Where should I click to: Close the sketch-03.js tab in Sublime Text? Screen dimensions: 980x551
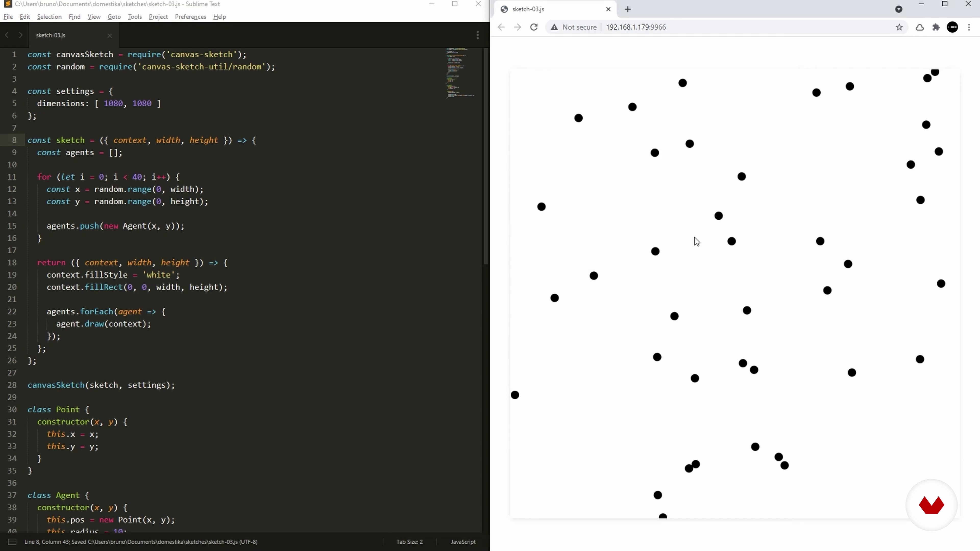click(x=109, y=35)
